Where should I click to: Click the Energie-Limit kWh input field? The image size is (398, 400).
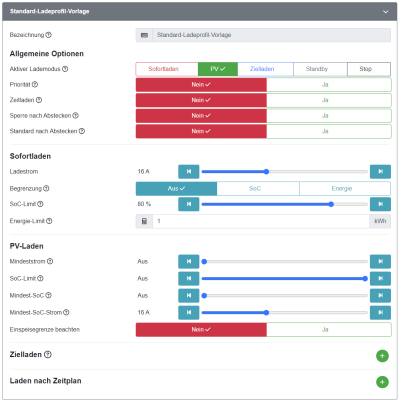pos(261,221)
